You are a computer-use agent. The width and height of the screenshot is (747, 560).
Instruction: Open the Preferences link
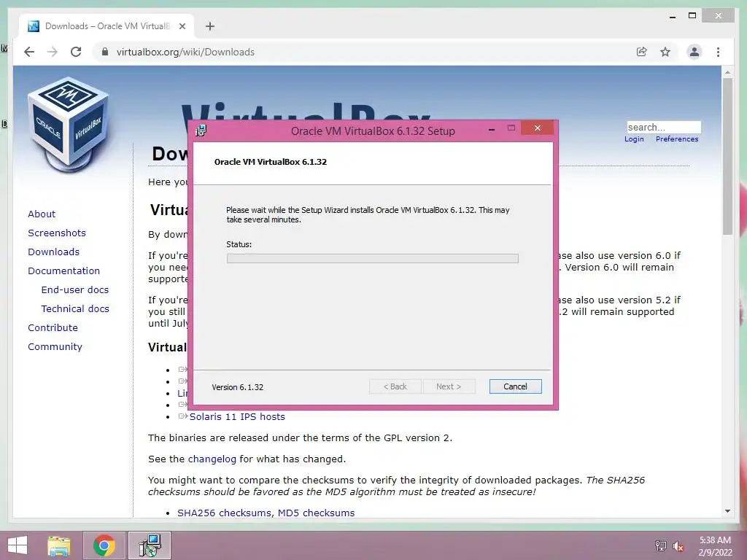(x=677, y=139)
